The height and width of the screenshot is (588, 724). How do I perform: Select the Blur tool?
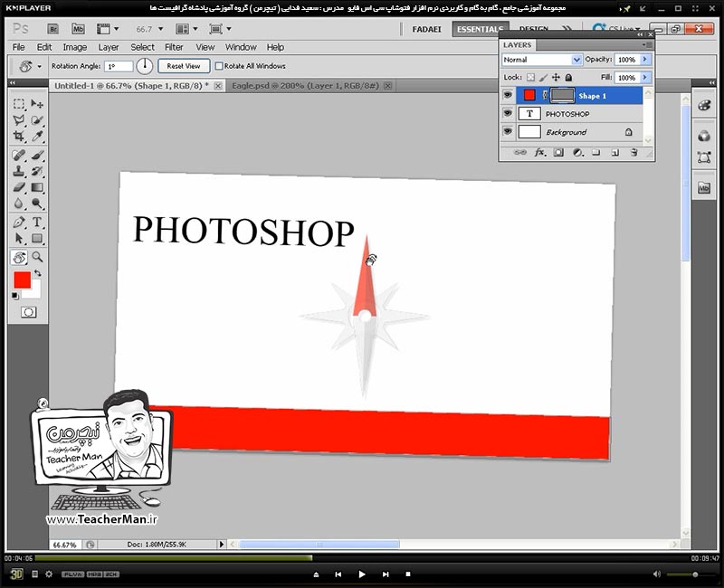click(x=18, y=204)
